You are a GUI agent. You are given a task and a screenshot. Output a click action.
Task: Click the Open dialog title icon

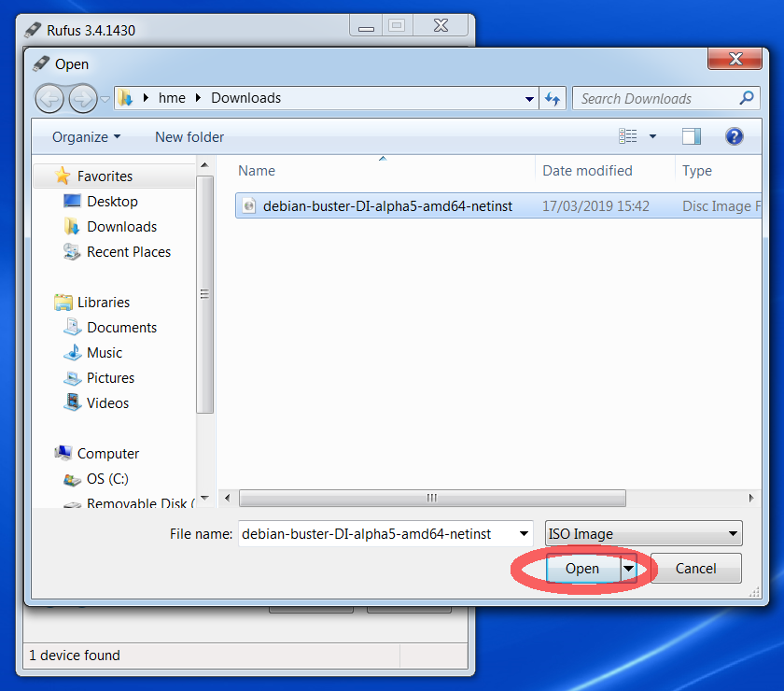point(40,63)
